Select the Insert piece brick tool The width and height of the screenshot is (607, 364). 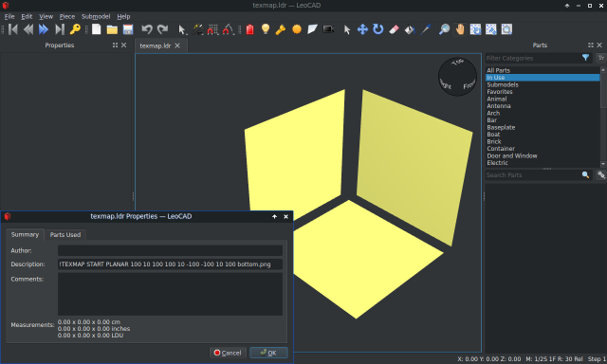click(x=250, y=29)
